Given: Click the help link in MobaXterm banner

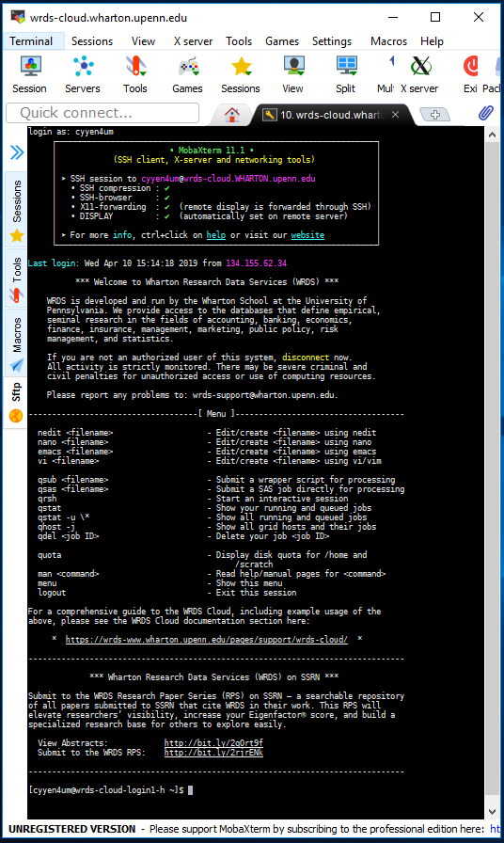Looking at the screenshot, I should [216, 235].
